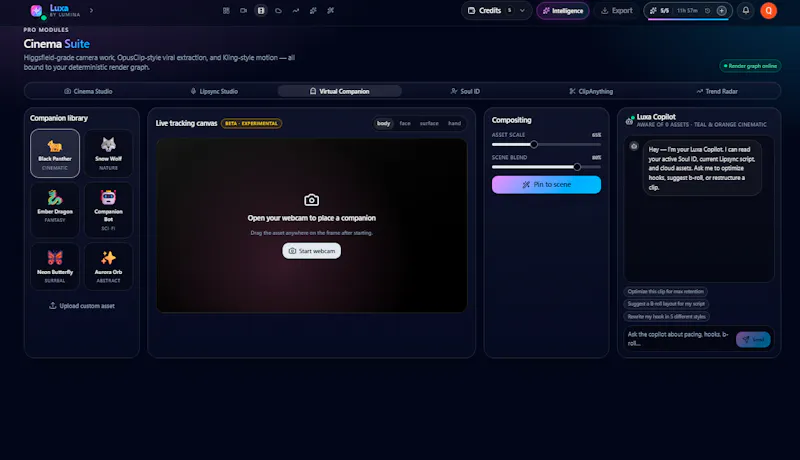Choose 'Suggest a B-roll layout for my script'
The width and height of the screenshot is (800, 460).
click(x=666, y=304)
